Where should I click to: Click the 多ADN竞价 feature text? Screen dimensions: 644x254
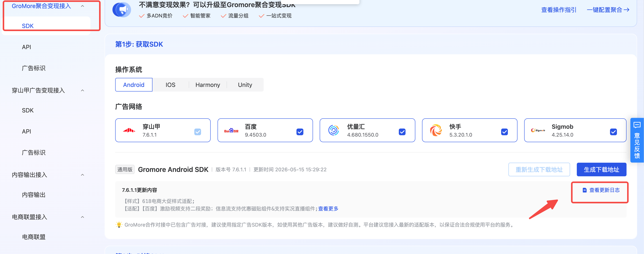pos(160,16)
